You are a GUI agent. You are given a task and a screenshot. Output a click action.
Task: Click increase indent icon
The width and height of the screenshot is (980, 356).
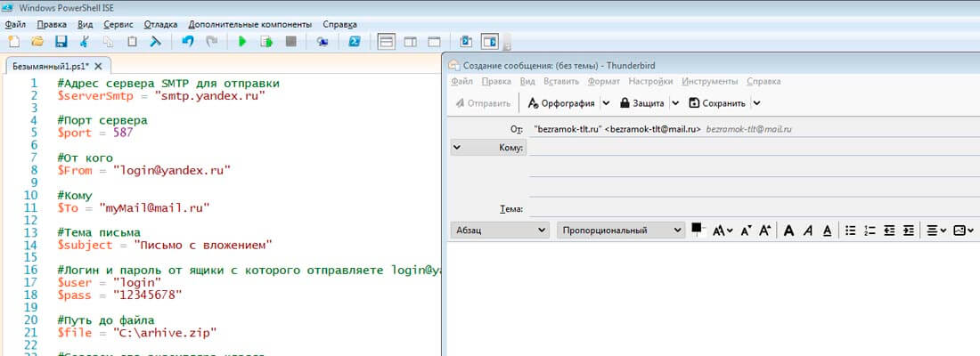point(909,231)
